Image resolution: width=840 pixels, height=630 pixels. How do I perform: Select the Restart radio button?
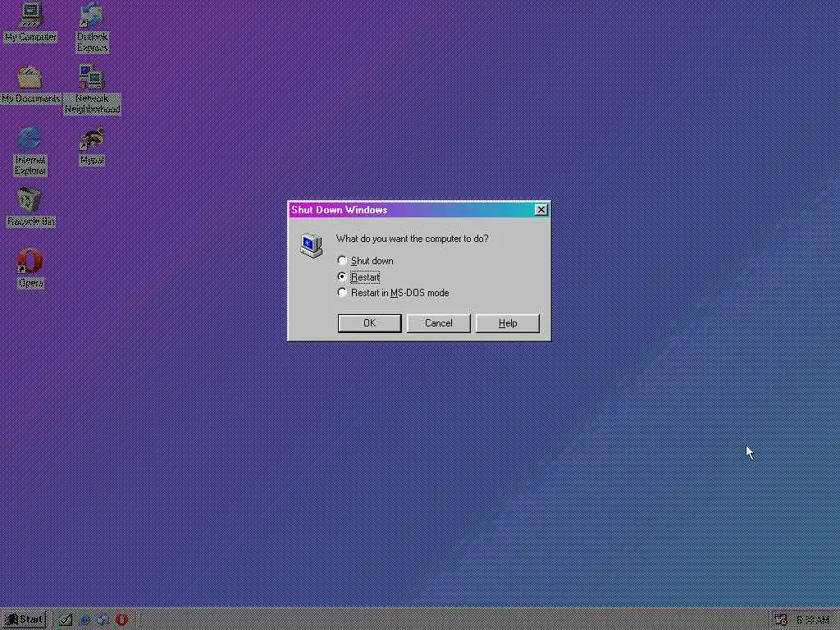click(x=358, y=277)
